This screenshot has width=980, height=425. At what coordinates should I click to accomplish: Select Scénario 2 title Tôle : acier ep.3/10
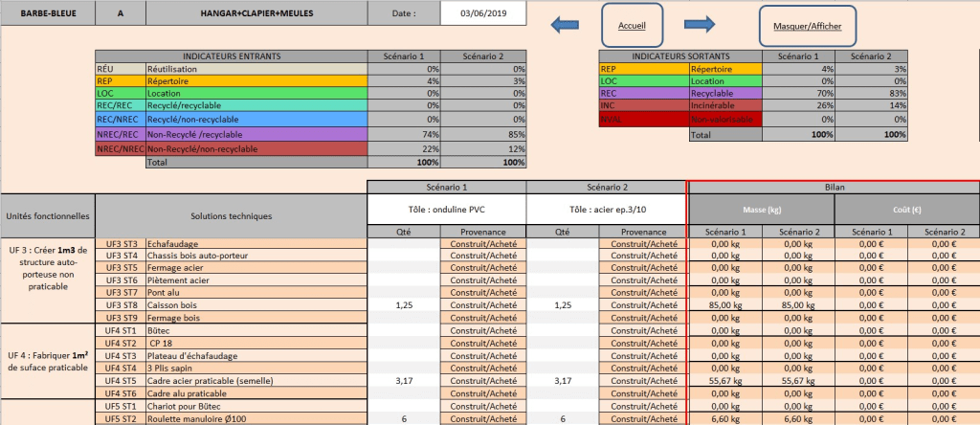point(606,210)
